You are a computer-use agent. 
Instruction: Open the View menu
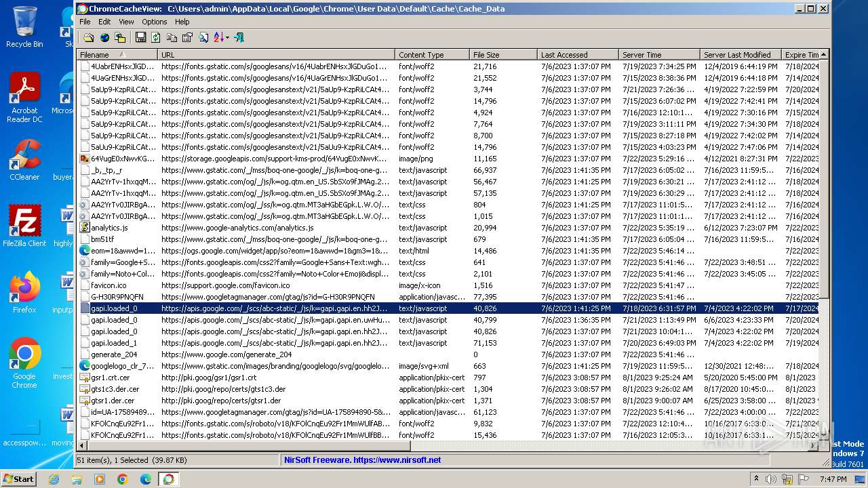[126, 22]
